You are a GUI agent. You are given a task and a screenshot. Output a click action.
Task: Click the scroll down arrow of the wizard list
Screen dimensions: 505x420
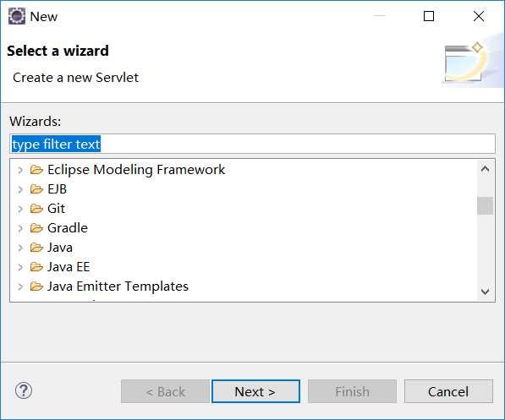tap(485, 292)
